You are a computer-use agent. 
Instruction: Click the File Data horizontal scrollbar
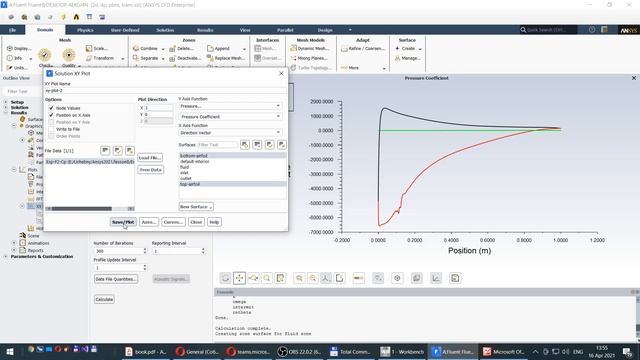90,209
